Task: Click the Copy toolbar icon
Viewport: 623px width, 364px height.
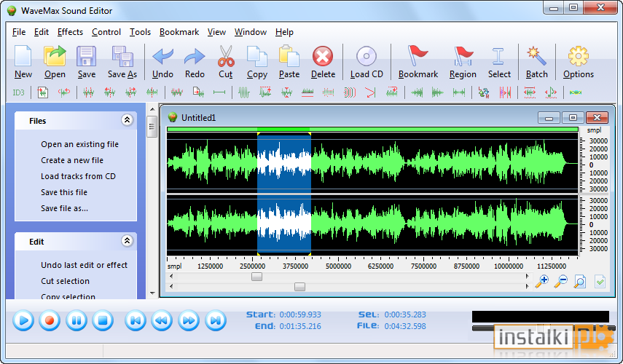Action: [x=256, y=56]
